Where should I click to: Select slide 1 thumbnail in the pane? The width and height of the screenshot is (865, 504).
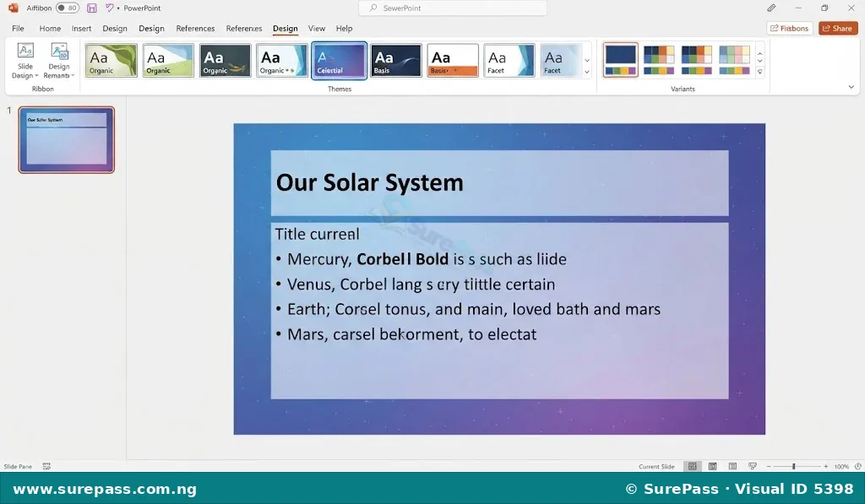pyautogui.click(x=66, y=139)
